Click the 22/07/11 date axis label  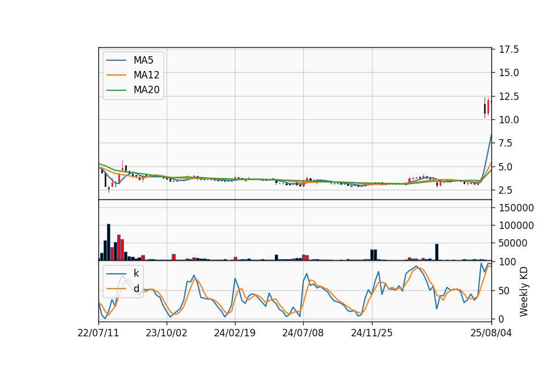click(x=98, y=333)
